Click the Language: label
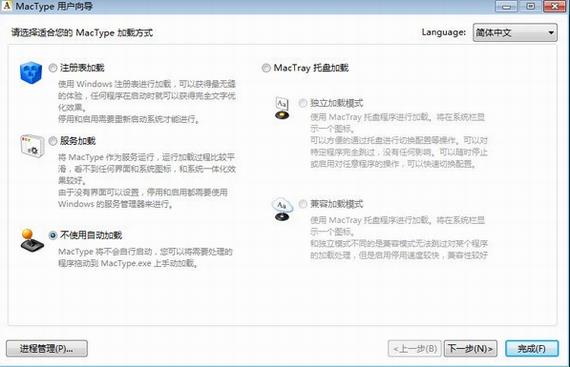Screen dimensions: 570x367 (443, 32)
